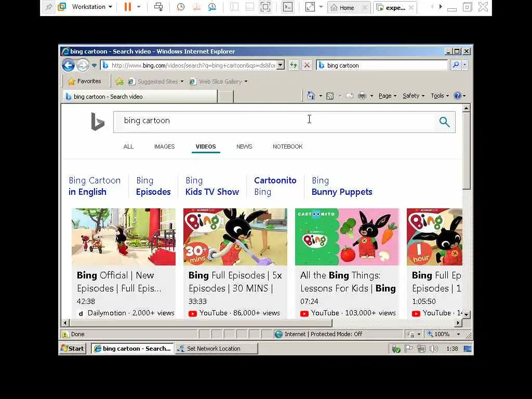
Task: Read mail envelope icon in command bar
Action: click(350, 96)
